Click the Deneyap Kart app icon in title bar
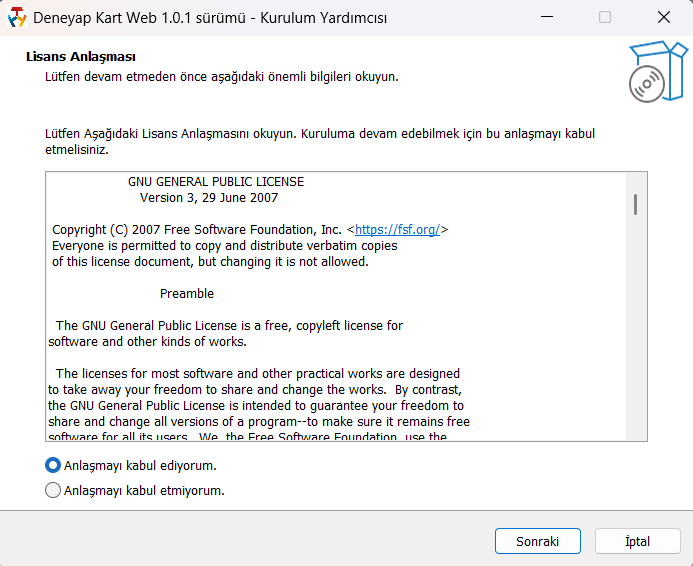Viewport: 693px width, 566px height. point(17,18)
